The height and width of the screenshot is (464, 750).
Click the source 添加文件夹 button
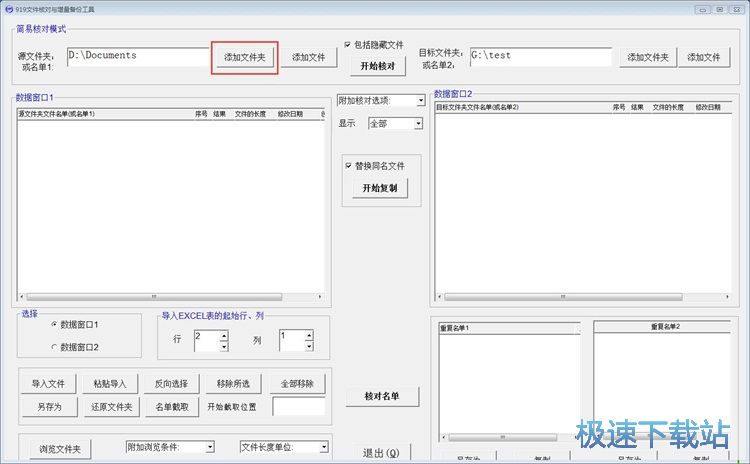(x=244, y=57)
